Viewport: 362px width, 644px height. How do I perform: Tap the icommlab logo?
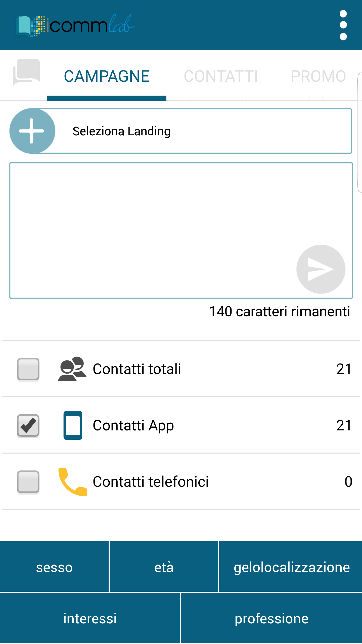point(75,26)
